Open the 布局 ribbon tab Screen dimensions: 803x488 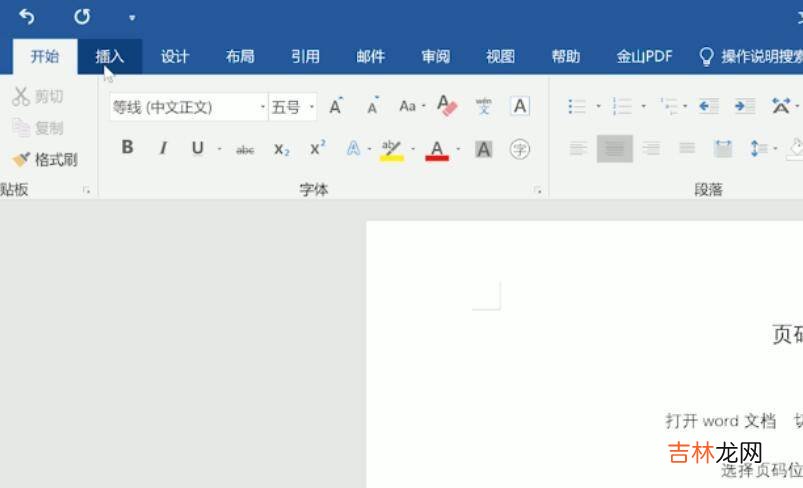click(240, 56)
